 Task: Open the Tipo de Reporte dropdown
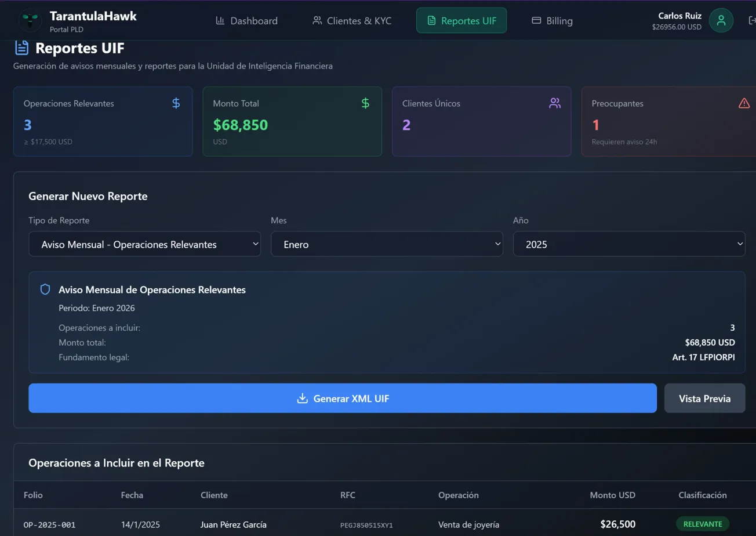pos(144,244)
